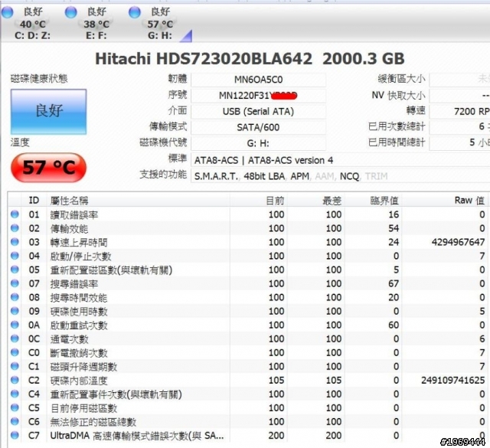Click the 7200 RPM rotation field
Screen dimensions: 490x448
[x=459, y=111]
